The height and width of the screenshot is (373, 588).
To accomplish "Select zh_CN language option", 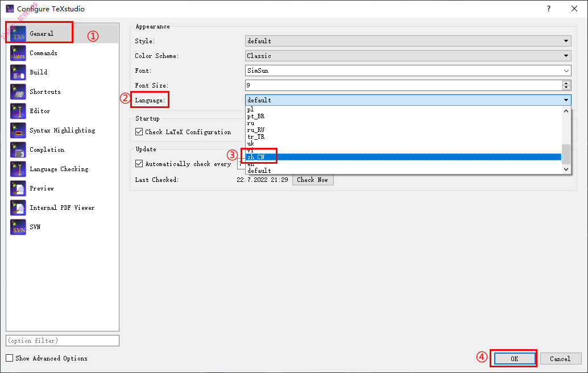I will pyautogui.click(x=404, y=157).
